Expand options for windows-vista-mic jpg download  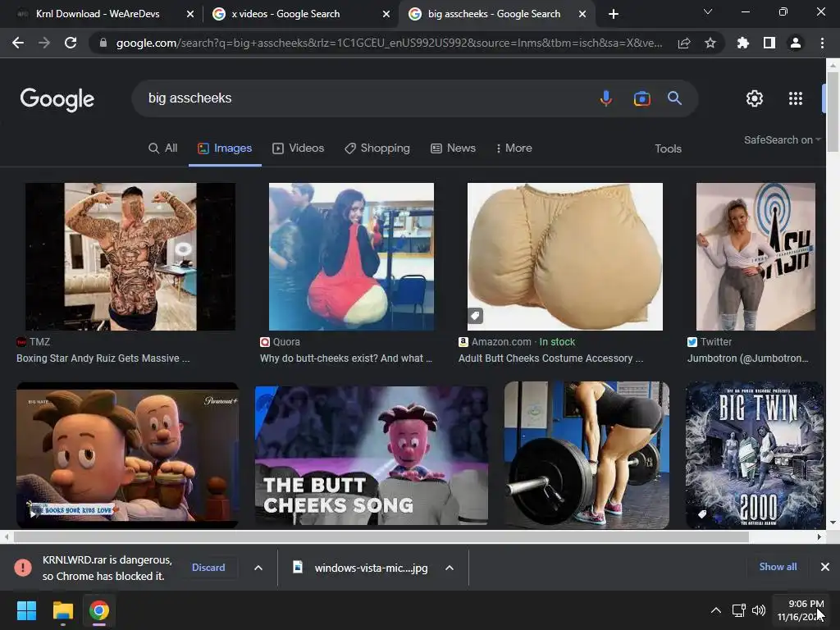tap(450, 568)
